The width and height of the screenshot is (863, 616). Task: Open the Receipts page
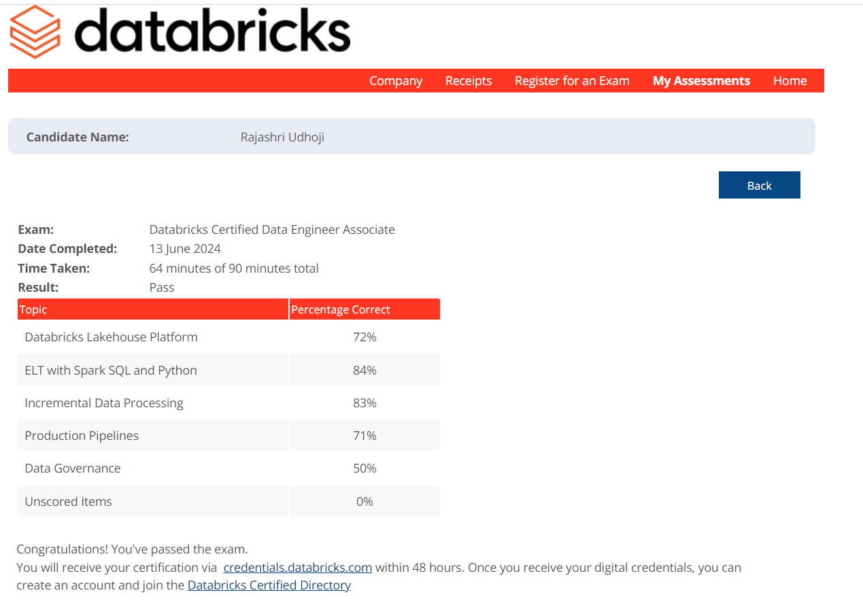[468, 80]
